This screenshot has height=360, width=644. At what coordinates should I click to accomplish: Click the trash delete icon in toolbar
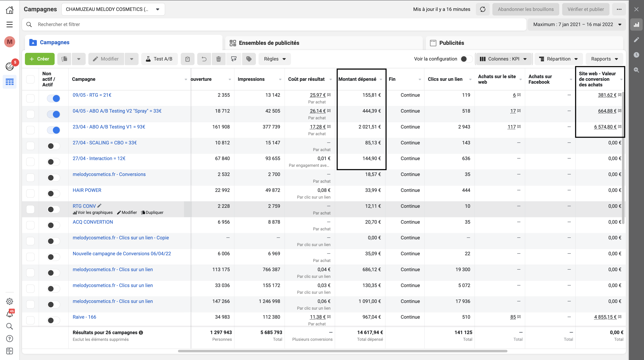pos(219,59)
